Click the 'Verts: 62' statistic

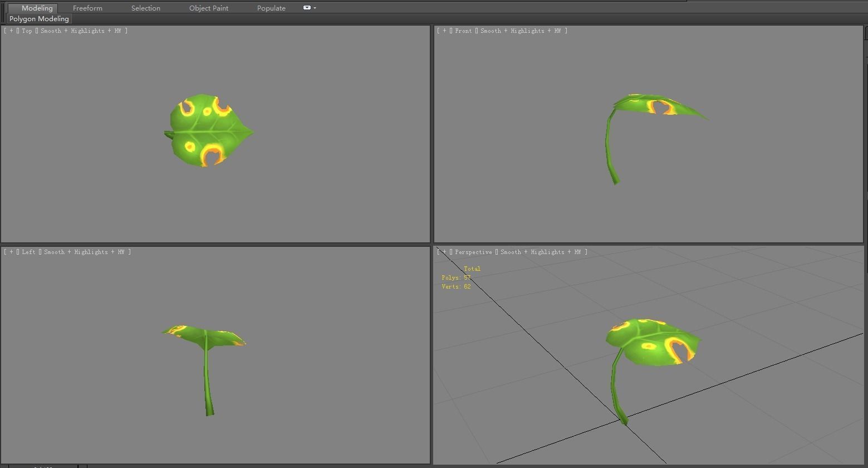click(456, 287)
